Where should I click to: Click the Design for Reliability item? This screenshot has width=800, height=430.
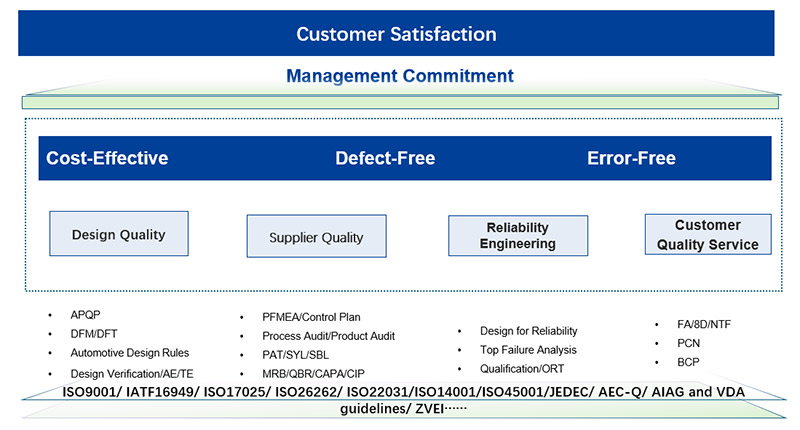coord(529,331)
